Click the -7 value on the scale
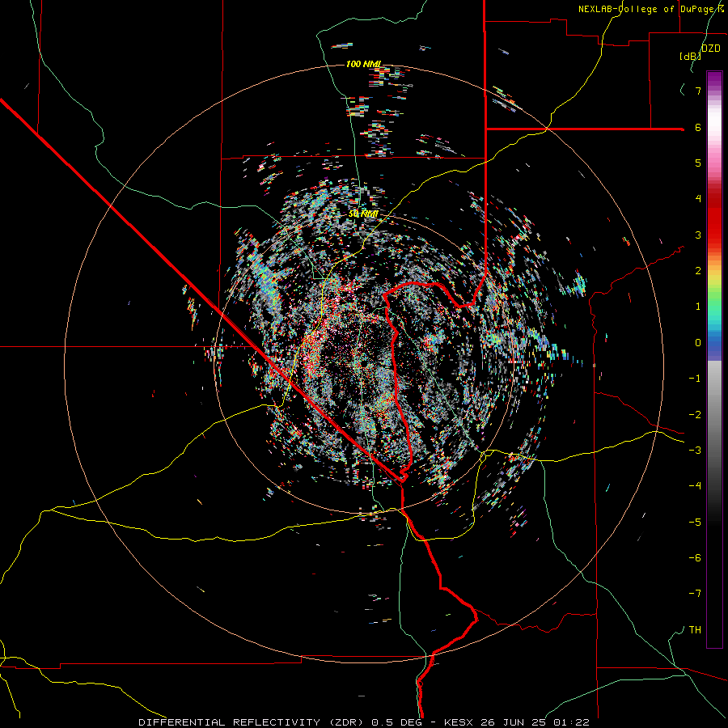This screenshot has width=728, height=728. pyautogui.click(x=695, y=594)
